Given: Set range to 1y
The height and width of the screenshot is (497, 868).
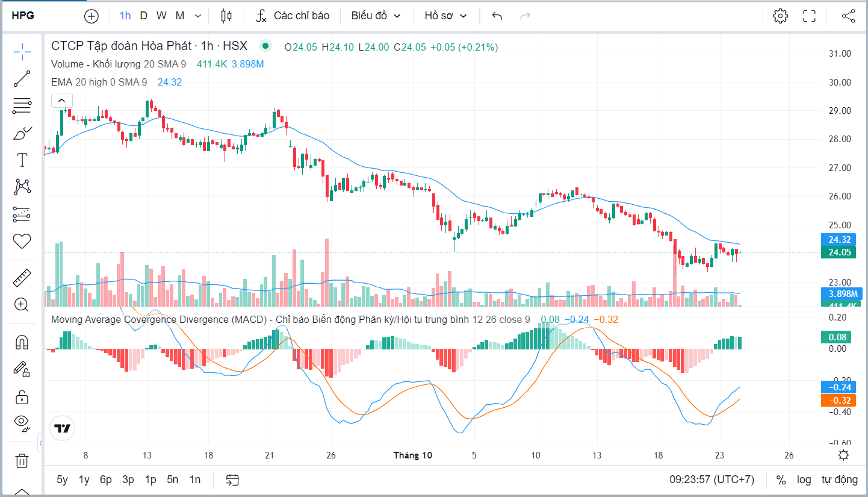Looking at the screenshot, I should tap(84, 480).
